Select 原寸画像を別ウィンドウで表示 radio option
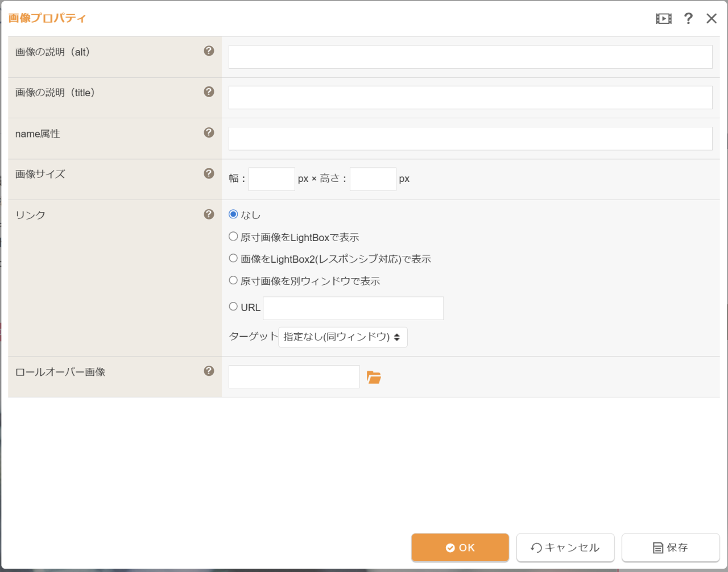The image size is (728, 572). click(233, 280)
